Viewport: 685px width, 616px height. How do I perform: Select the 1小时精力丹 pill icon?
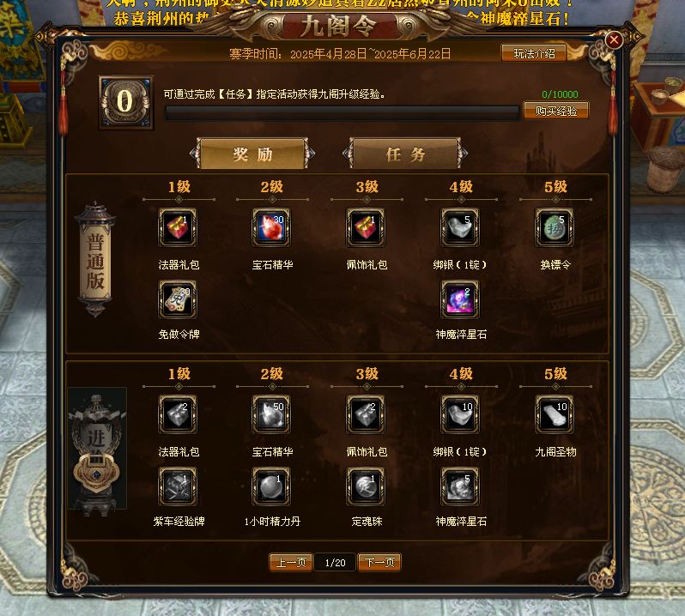coord(271,486)
